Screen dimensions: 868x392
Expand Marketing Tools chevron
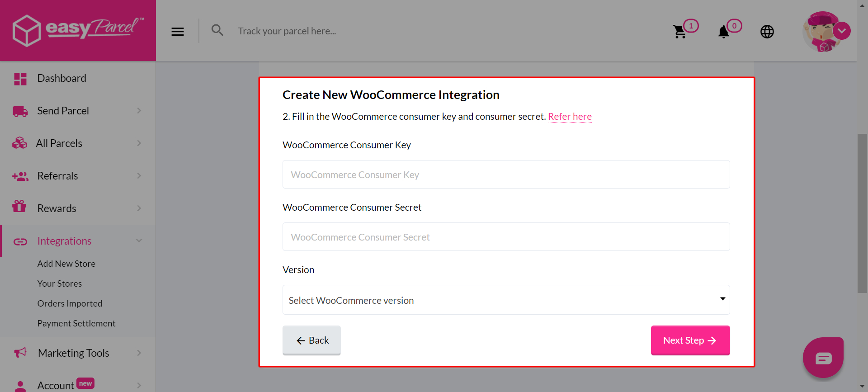point(139,353)
